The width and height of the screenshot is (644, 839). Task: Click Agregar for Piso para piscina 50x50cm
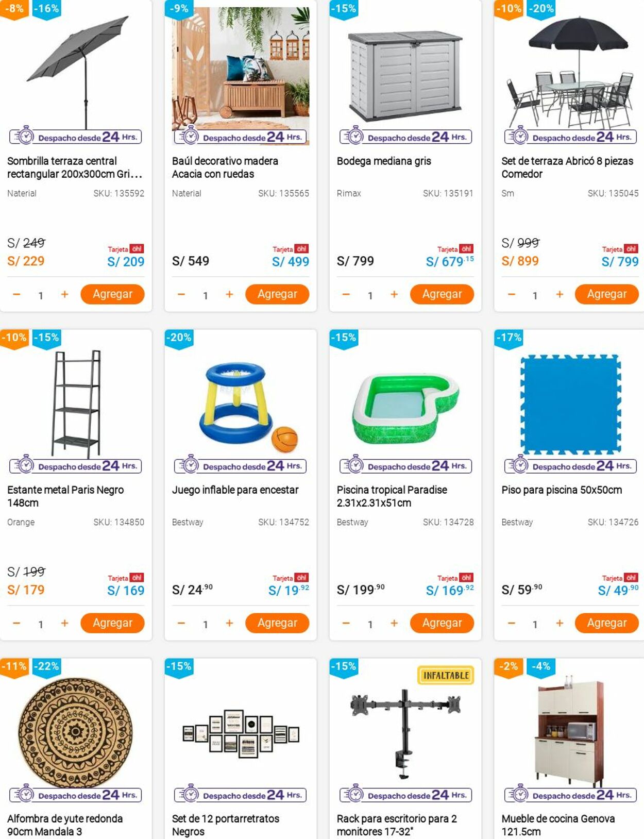click(606, 623)
